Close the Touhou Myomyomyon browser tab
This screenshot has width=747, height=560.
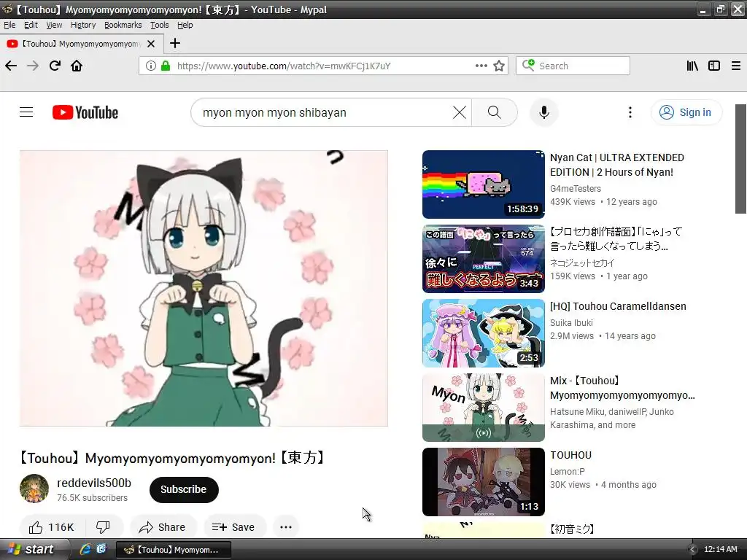tap(151, 44)
